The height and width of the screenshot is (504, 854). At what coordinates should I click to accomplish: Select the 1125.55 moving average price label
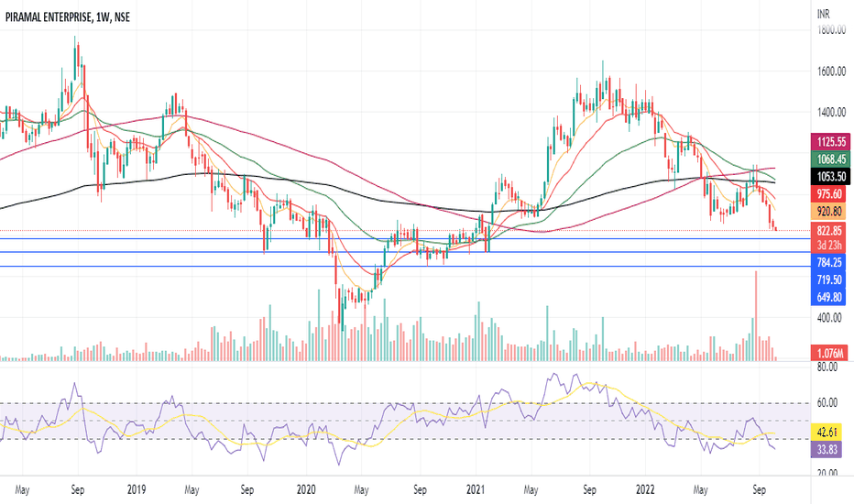830,142
